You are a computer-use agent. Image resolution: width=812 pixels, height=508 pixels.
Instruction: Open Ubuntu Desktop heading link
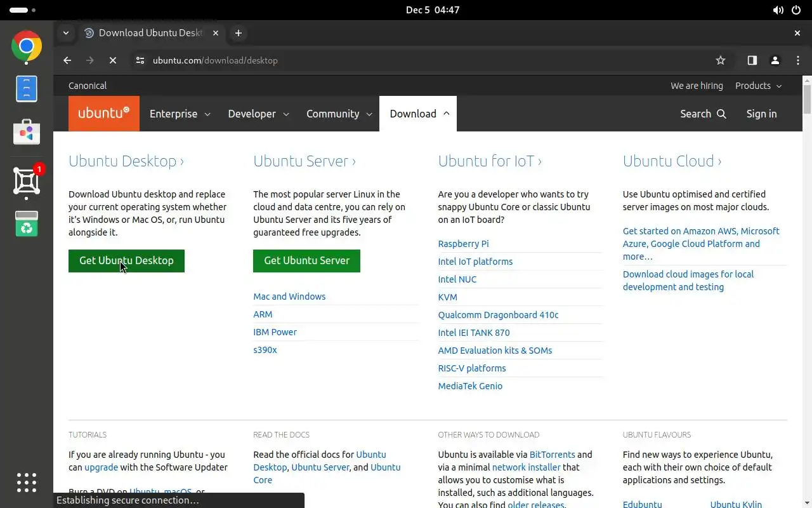(126, 161)
